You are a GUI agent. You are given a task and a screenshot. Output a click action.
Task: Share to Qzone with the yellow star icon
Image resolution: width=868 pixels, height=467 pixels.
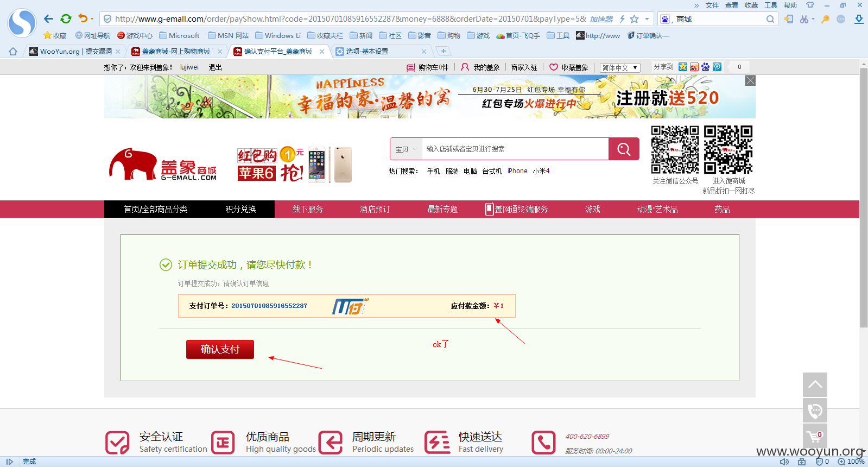pos(683,67)
